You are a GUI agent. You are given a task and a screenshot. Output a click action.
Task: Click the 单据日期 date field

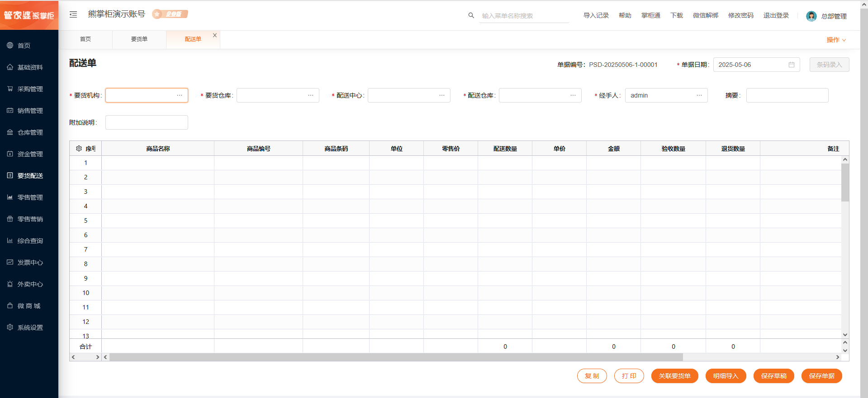tap(757, 65)
